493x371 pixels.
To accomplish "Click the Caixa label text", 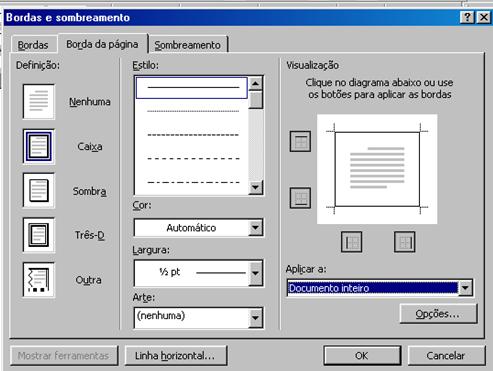I will 90,146.
